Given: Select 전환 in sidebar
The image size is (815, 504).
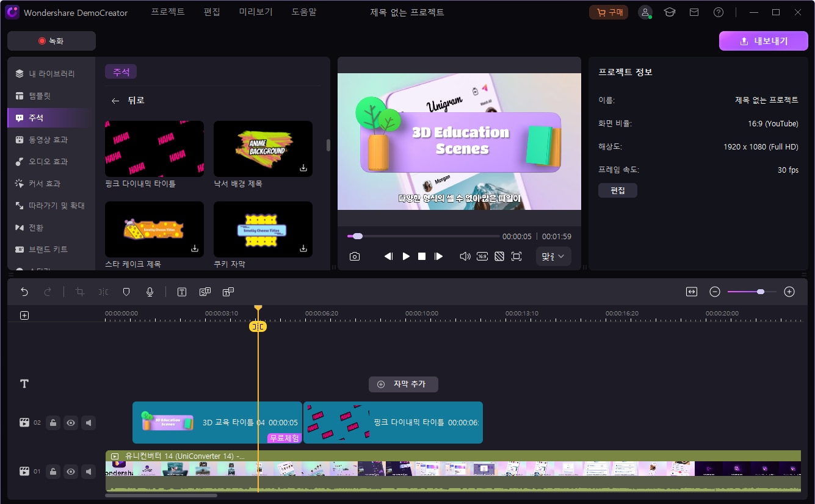Looking at the screenshot, I should click(x=51, y=228).
